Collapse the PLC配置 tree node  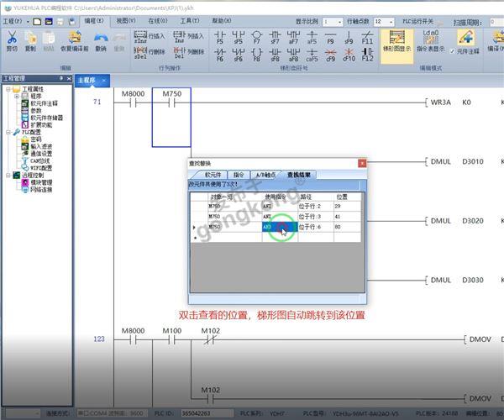click(x=8, y=132)
